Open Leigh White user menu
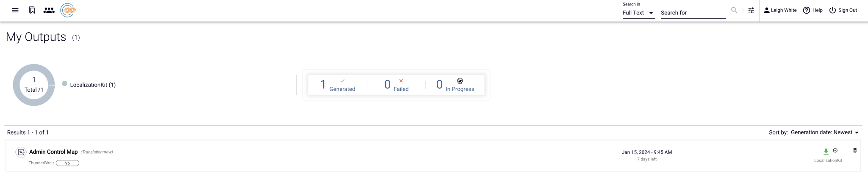868x177 pixels. [x=780, y=10]
